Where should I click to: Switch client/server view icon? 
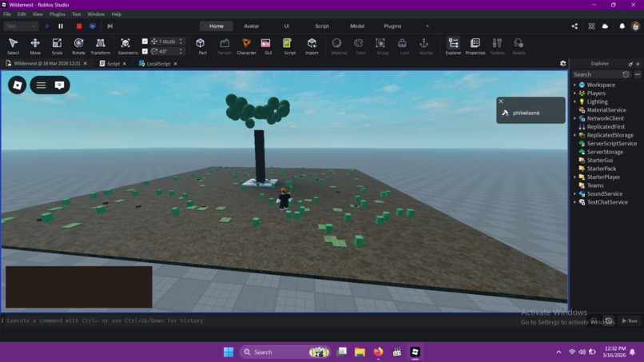[93, 26]
